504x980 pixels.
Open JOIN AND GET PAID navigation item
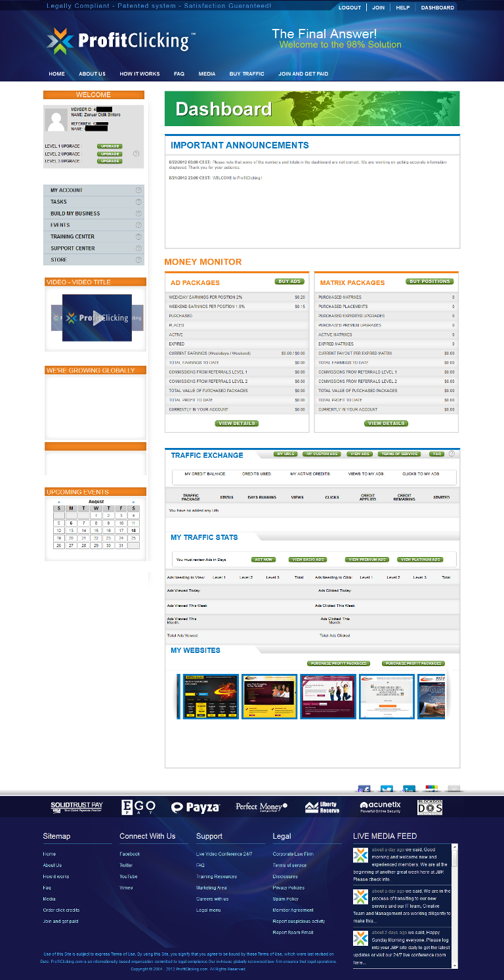[x=303, y=74]
